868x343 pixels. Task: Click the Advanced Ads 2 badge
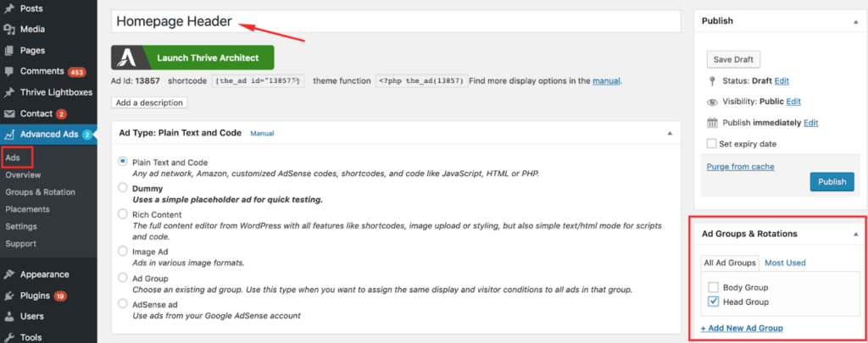click(87, 135)
